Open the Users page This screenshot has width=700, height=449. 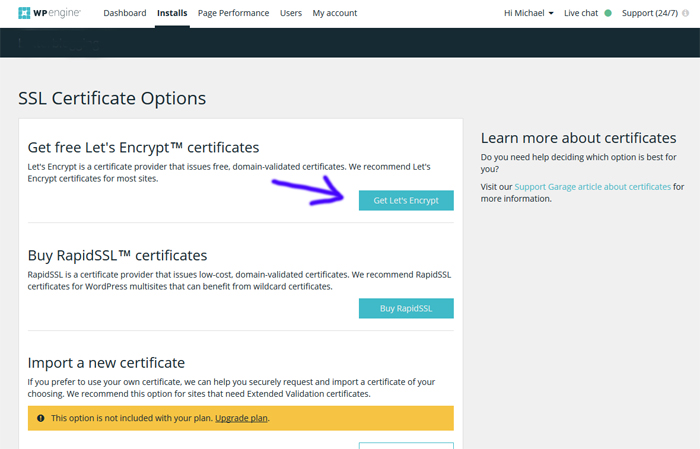pos(291,13)
